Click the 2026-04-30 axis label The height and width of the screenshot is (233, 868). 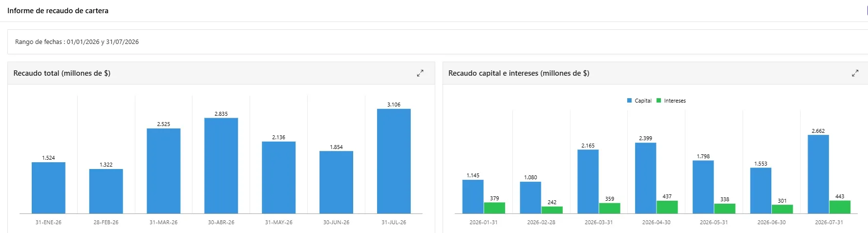click(656, 222)
